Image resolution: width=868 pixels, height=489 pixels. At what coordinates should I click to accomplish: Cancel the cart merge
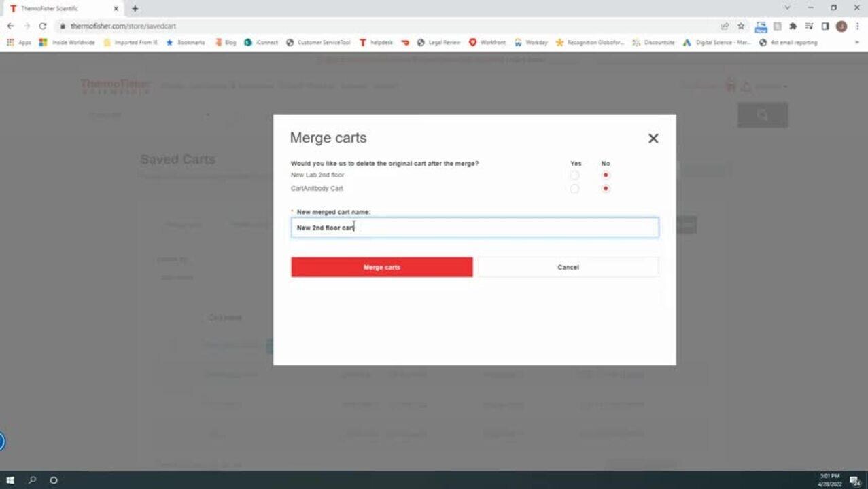(x=568, y=267)
